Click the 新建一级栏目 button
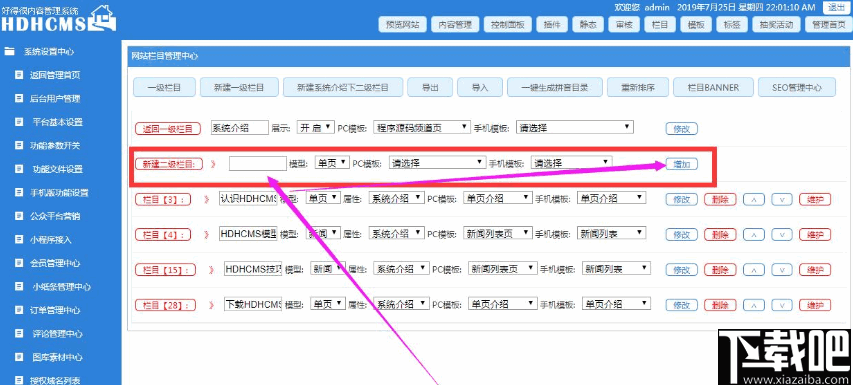The height and width of the screenshot is (385, 853). pyautogui.click(x=239, y=87)
